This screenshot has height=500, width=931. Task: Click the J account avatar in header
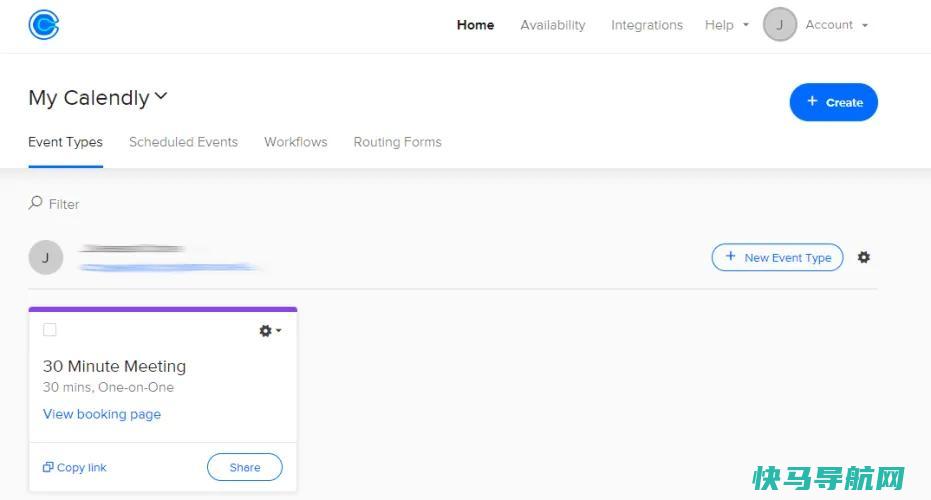[780, 24]
